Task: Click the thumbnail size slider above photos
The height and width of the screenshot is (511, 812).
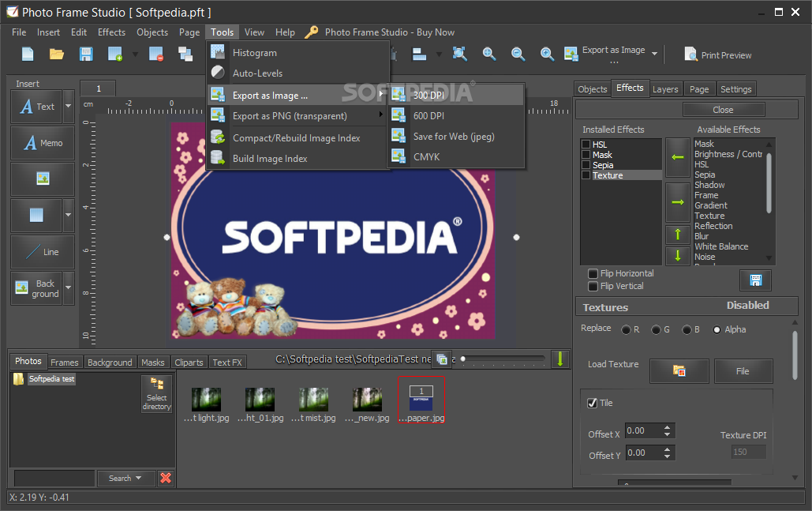Action: coord(502,359)
